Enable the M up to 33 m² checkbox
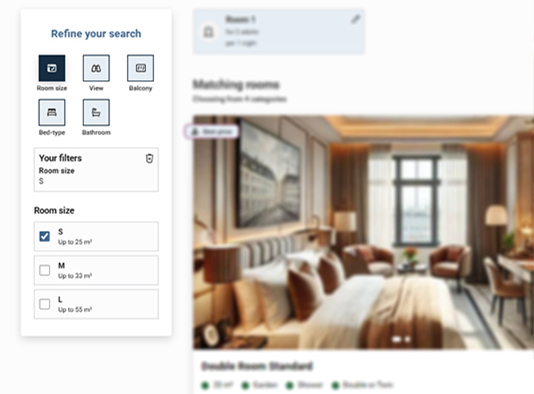This screenshot has width=534, height=394. pos(45,270)
